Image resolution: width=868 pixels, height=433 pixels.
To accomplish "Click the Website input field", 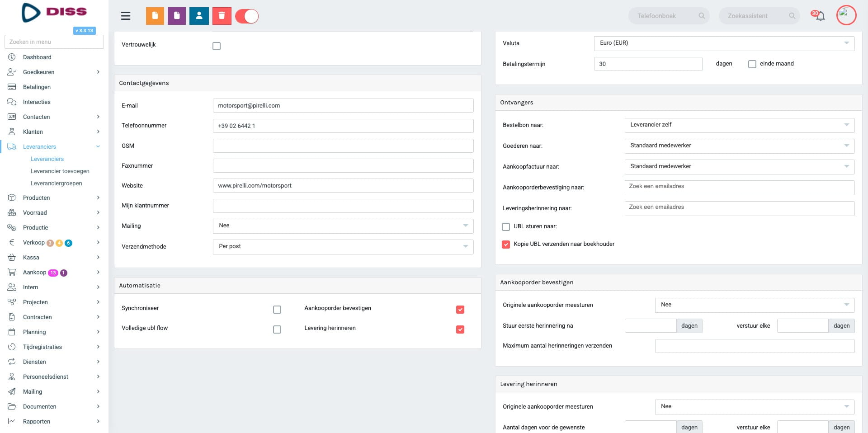I will coord(343,185).
